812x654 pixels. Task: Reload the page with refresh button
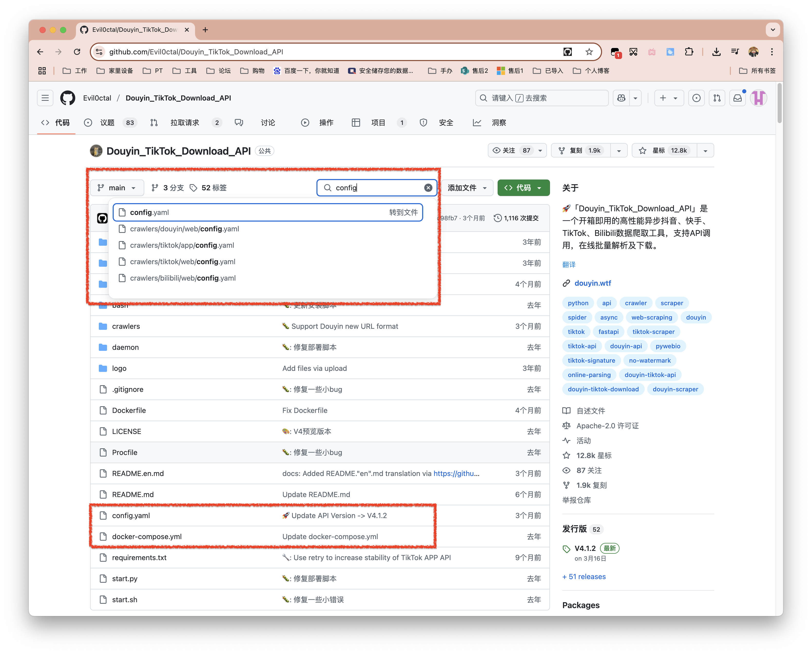77,52
